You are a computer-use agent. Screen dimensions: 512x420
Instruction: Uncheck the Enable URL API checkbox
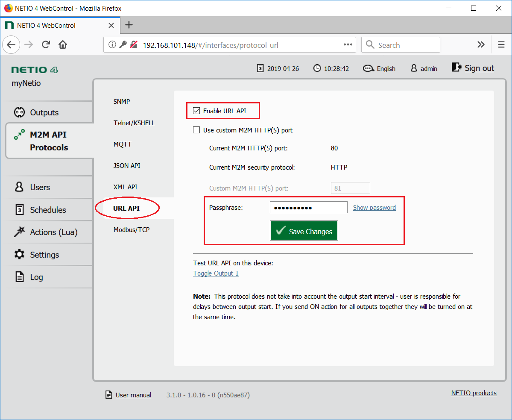tap(196, 111)
